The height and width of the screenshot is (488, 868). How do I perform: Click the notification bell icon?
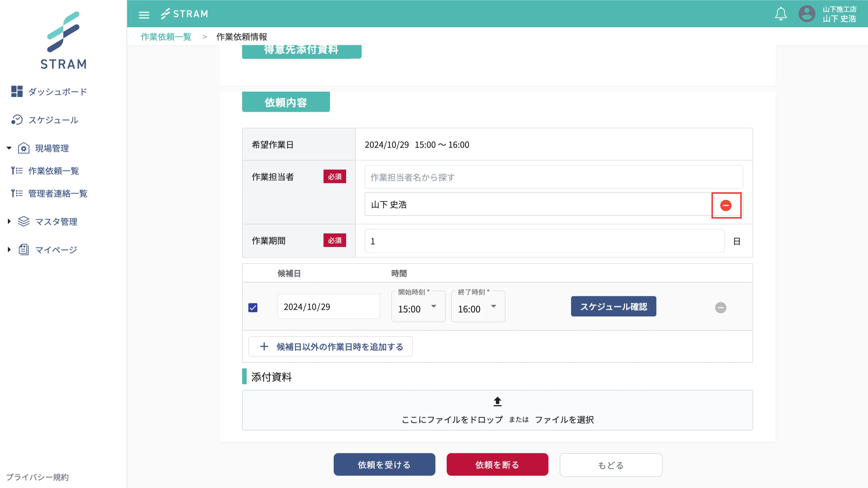pos(781,14)
